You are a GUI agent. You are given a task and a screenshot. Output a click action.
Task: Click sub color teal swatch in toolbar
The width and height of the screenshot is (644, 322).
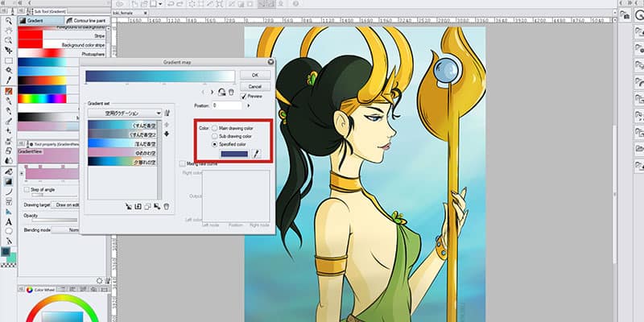click(12, 258)
